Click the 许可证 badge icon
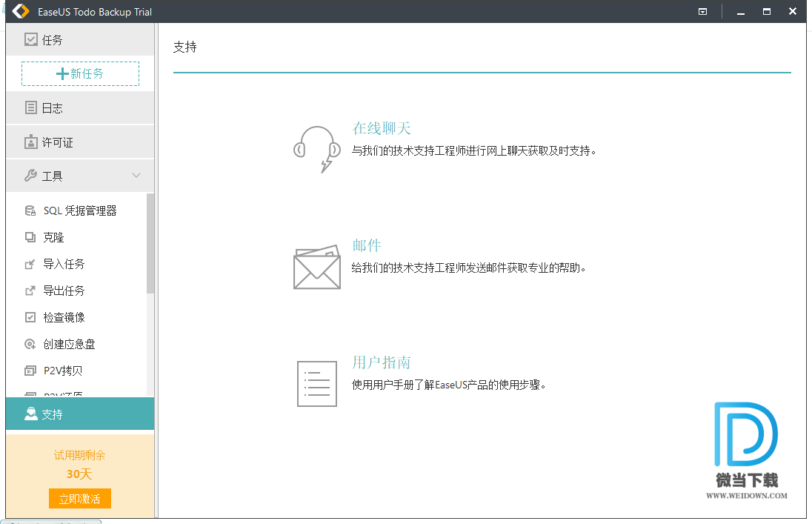812x524 pixels. [31, 142]
